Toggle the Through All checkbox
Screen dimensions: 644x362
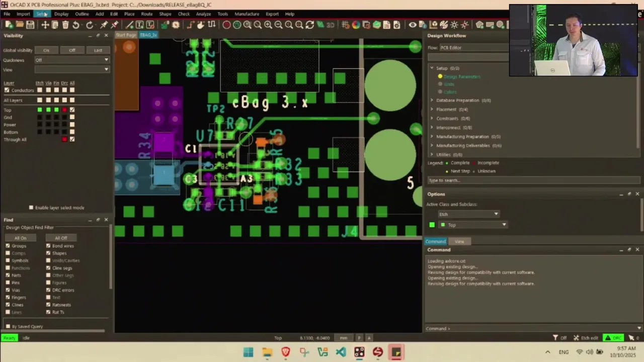pyautogui.click(x=72, y=139)
